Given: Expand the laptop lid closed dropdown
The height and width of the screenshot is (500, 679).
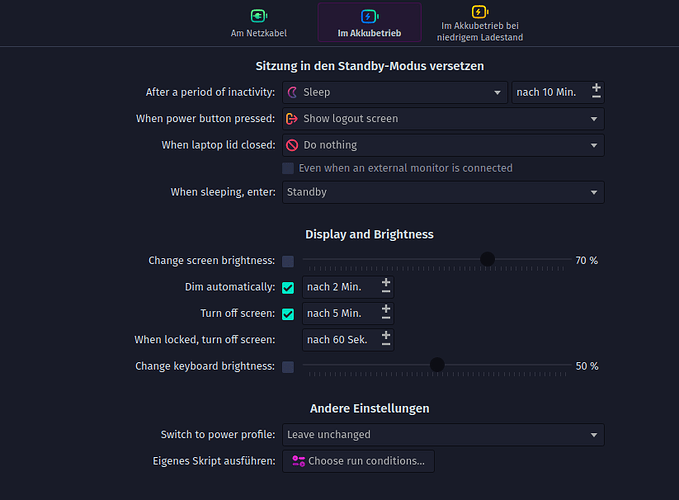Looking at the screenshot, I should coord(443,145).
